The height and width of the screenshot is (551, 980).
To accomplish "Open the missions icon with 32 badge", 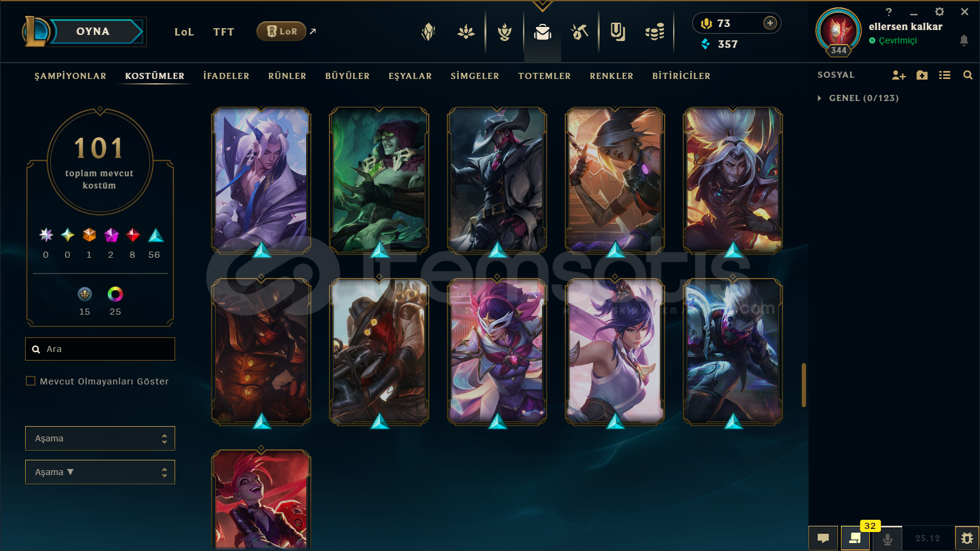I will tap(855, 538).
